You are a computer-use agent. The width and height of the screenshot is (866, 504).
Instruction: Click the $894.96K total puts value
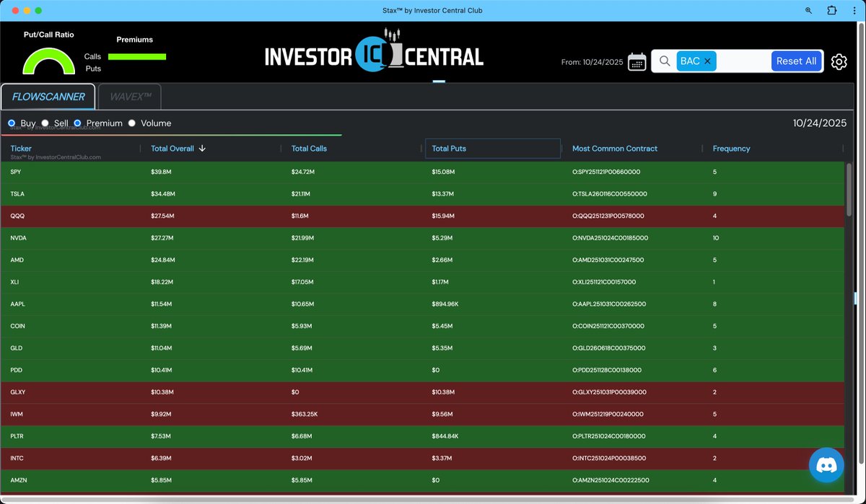445,304
